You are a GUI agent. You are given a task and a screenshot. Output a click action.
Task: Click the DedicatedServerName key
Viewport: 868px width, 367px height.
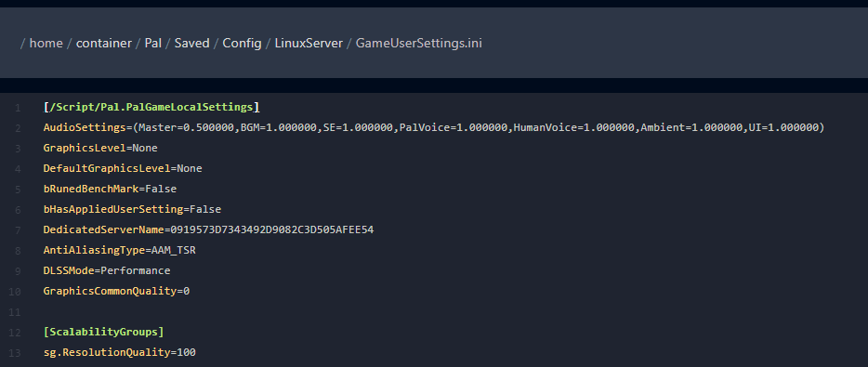point(103,229)
